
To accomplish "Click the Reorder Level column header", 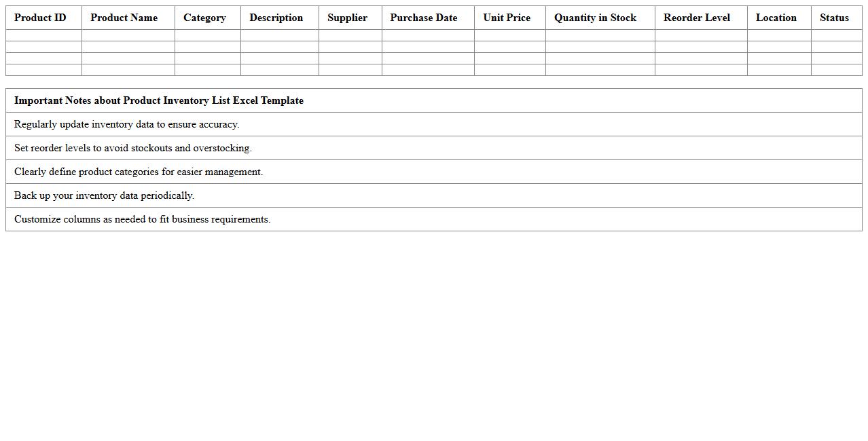I will [x=697, y=18].
